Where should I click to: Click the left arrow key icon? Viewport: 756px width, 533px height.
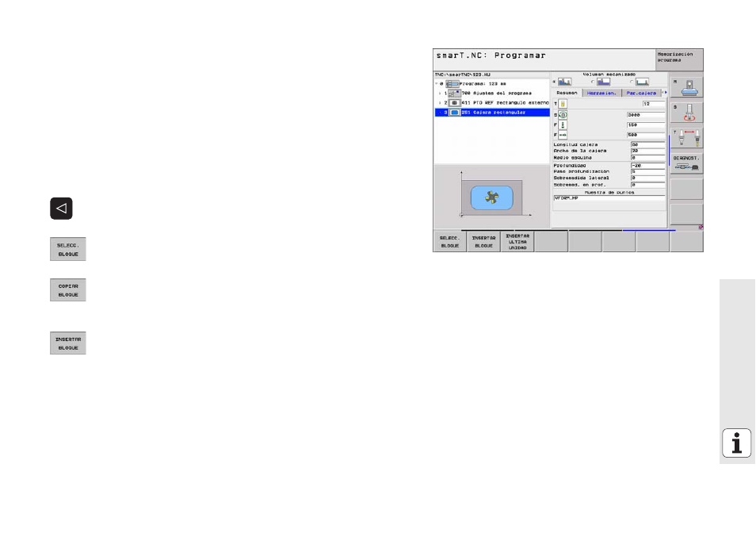pos(61,209)
